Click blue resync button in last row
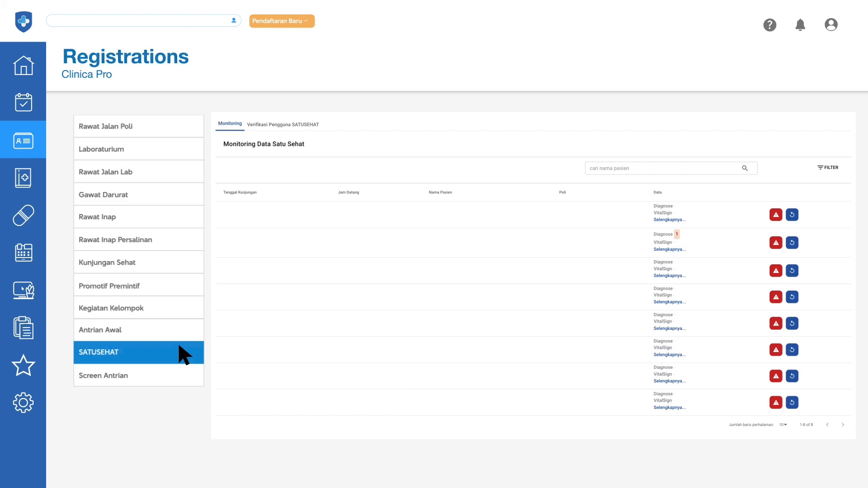 (792, 403)
